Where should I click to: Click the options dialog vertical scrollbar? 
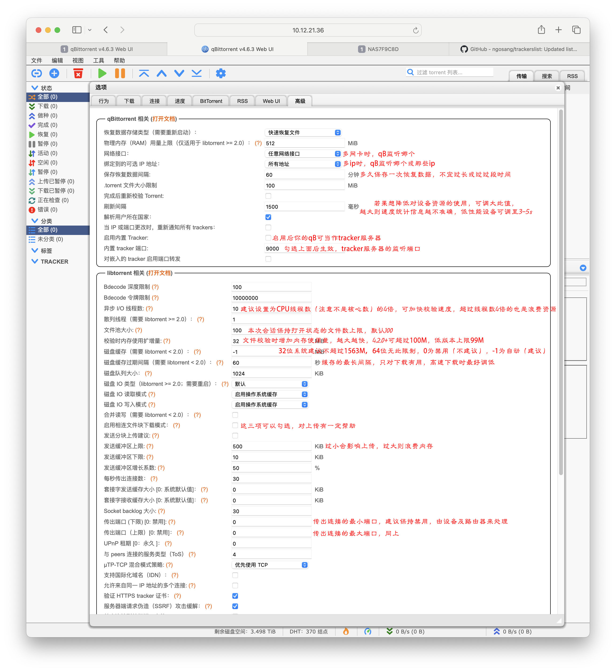(x=561, y=292)
